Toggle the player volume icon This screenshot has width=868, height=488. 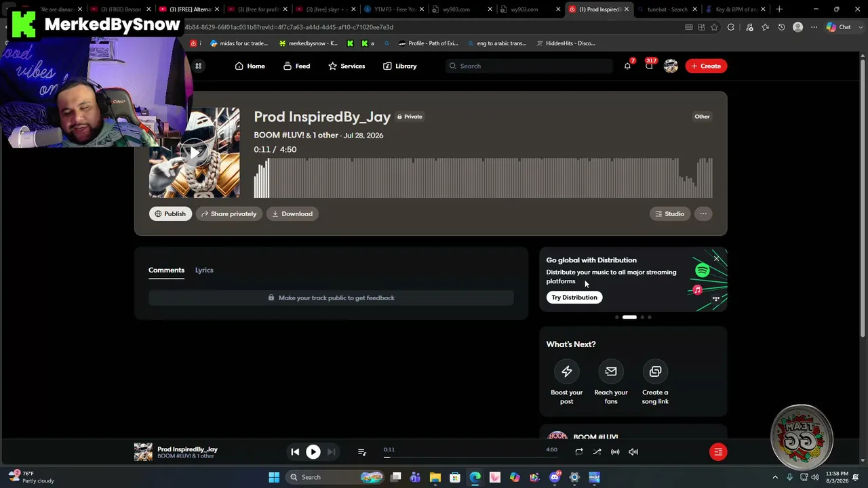click(x=633, y=452)
